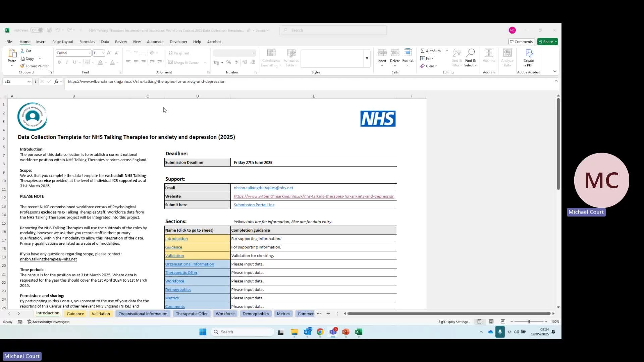Switch to Page Break Preview view

pos(503,321)
